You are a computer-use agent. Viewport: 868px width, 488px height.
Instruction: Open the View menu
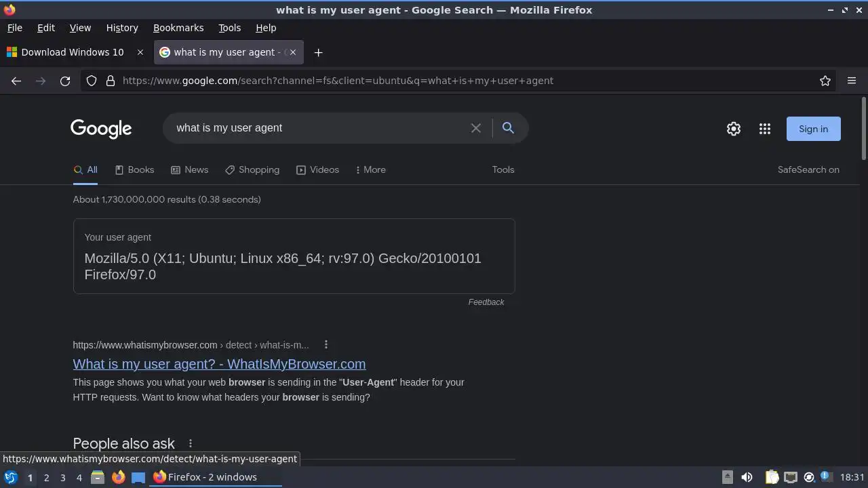pyautogui.click(x=80, y=28)
